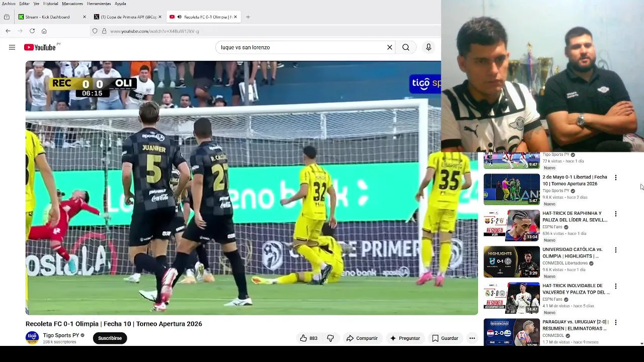Screen dimensions: 644x362
Task: Open the Historial menu
Action: (x=51, y=4)
